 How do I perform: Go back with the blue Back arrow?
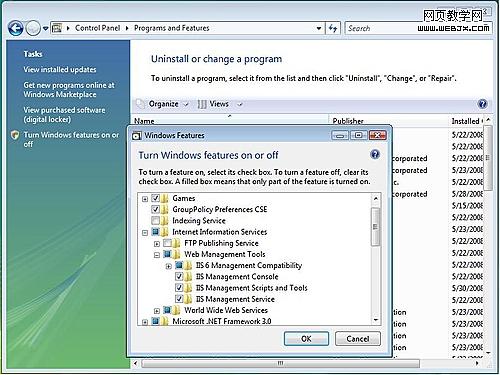(15, 28)
